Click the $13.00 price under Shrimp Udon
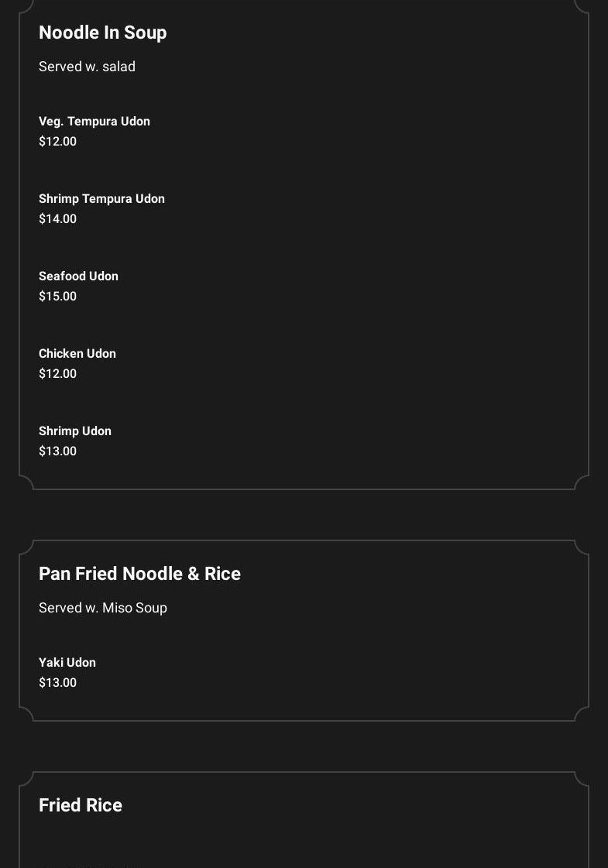Screen dimensions: 608x868 coord(57,451)
